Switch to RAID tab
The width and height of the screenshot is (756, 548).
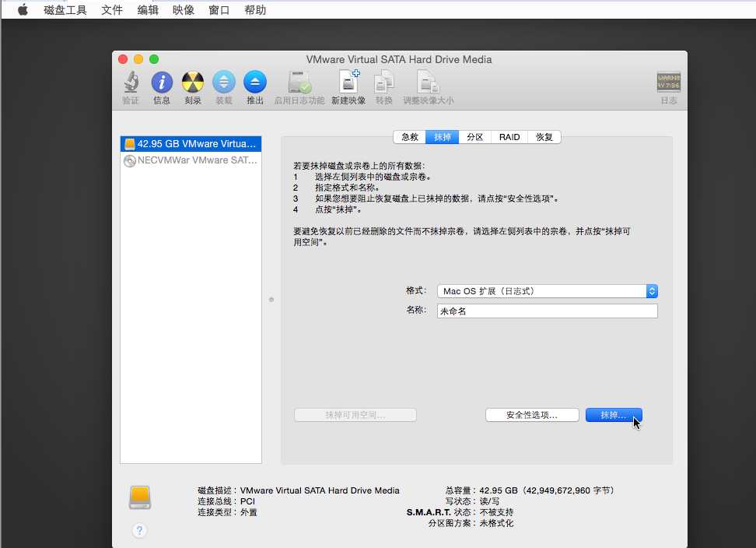pos(509,137)
